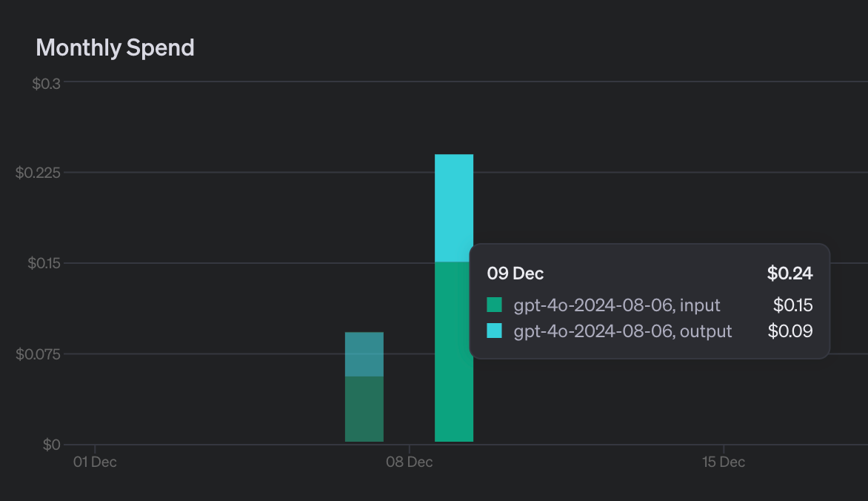Click the faded teal top segment of left bar
This screenshot has width=868, height=501.
(364, 354)
